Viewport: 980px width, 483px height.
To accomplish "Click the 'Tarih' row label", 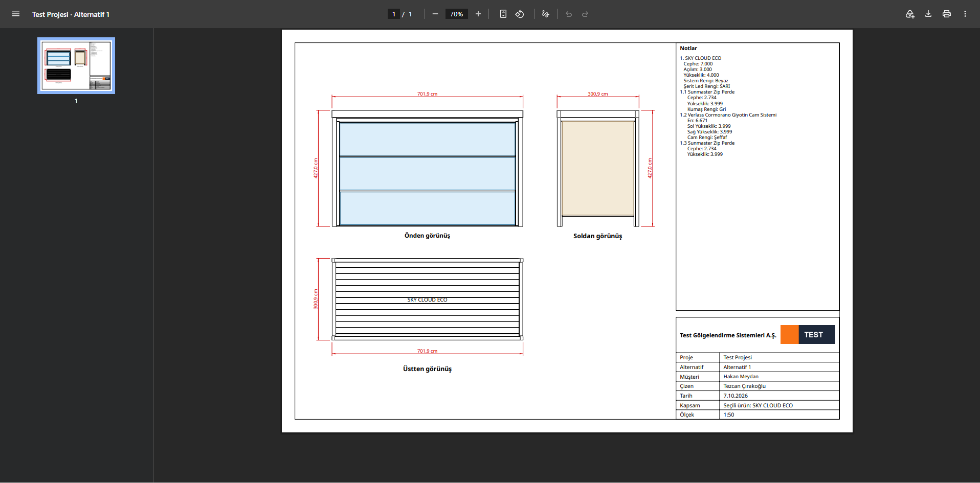I will click(x=686, y=396).
